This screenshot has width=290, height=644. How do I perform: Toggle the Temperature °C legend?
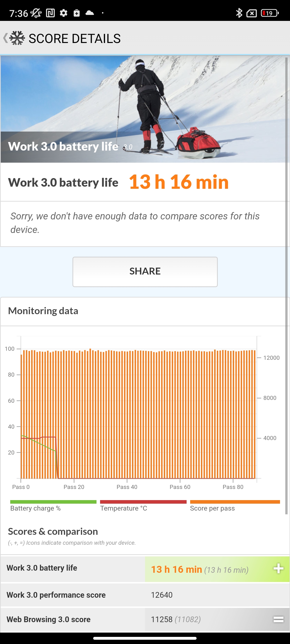(x=143, y=506)
